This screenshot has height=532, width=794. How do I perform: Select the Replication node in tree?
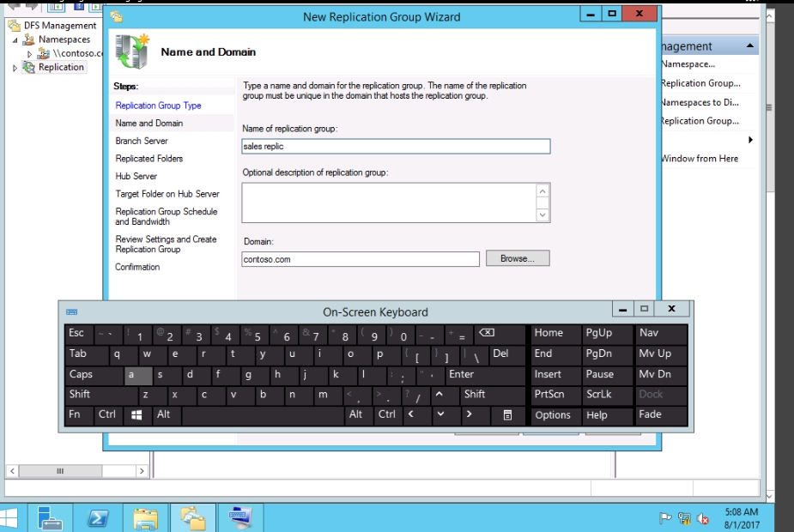[x=61, y=67]
